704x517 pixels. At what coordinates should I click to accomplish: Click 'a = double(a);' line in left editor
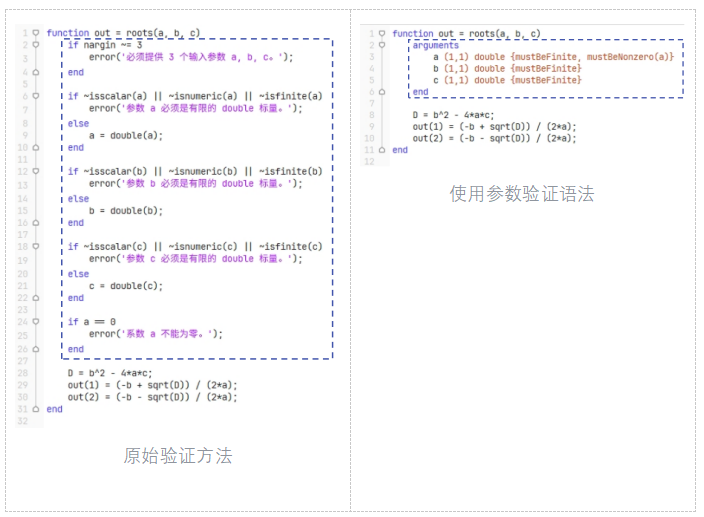click(x=125, y=135)
